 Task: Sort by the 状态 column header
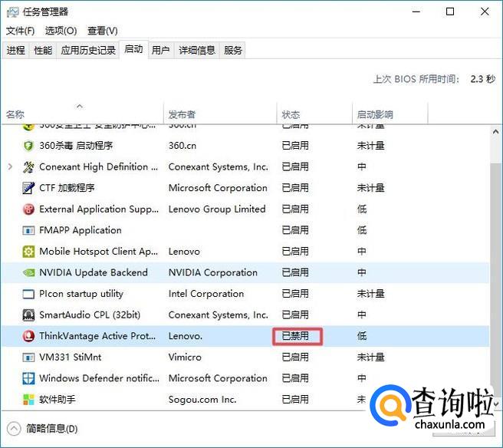314,114
